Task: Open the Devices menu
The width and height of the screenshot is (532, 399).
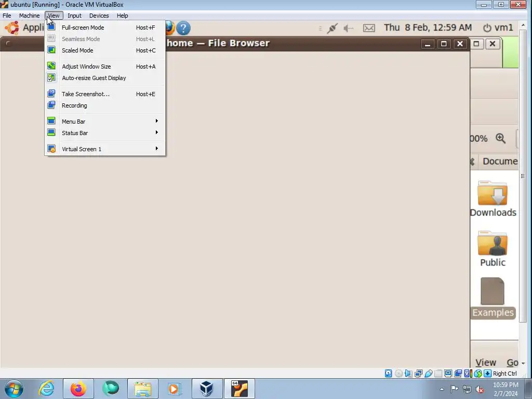Action: pos(99,16)
